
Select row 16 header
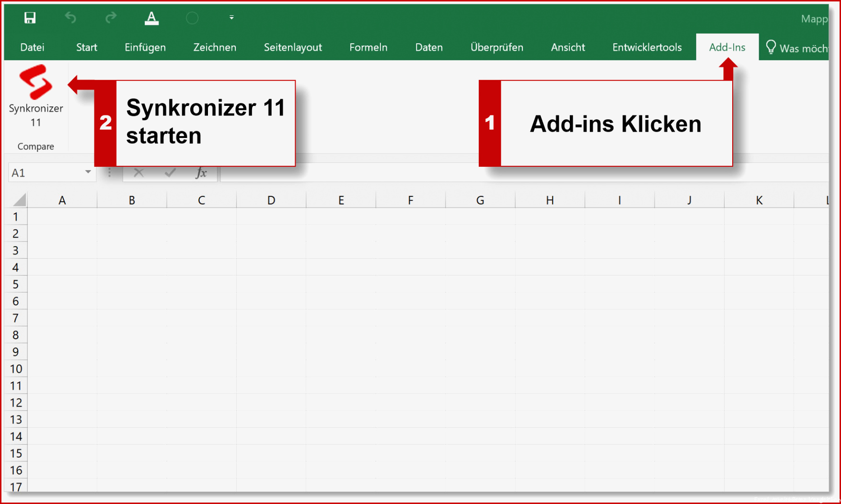pyautogui.click(x=16, y=470)
